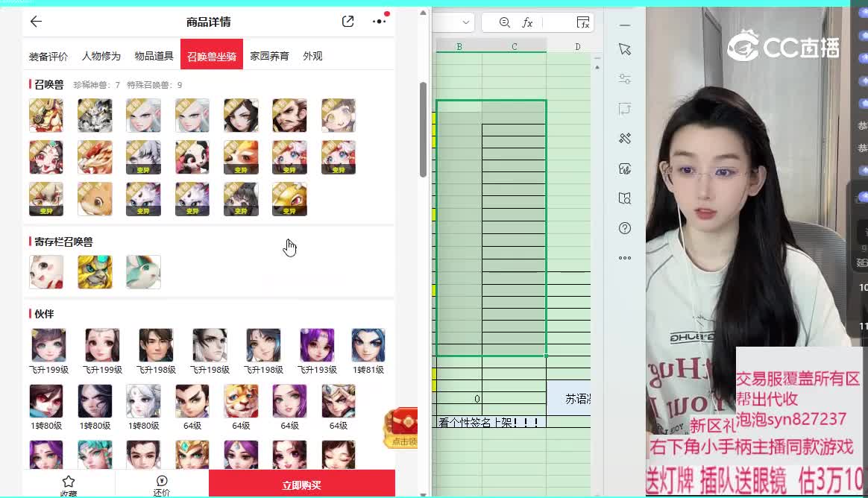Image resolution: width=868 pixels, height=498 pixels.
Task: Open the 1转81级 blue-haired partner
Action: [x=368, y=351]
